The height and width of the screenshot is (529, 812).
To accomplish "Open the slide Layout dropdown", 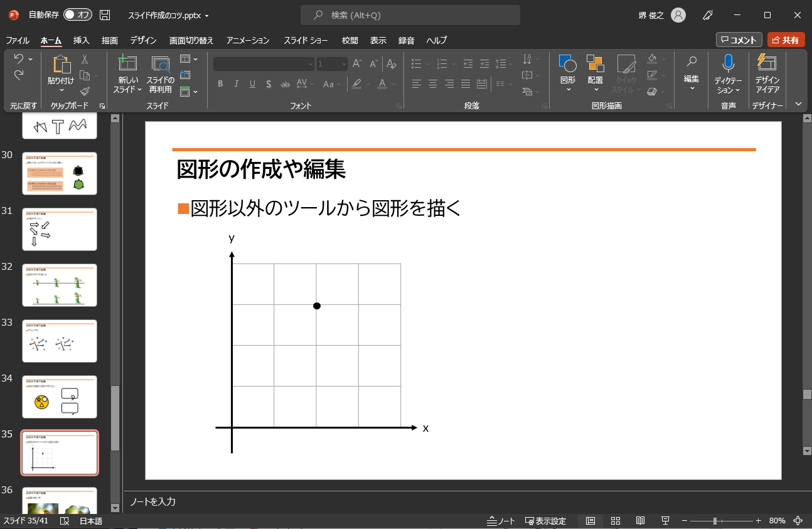I will [x=189, y=59].
